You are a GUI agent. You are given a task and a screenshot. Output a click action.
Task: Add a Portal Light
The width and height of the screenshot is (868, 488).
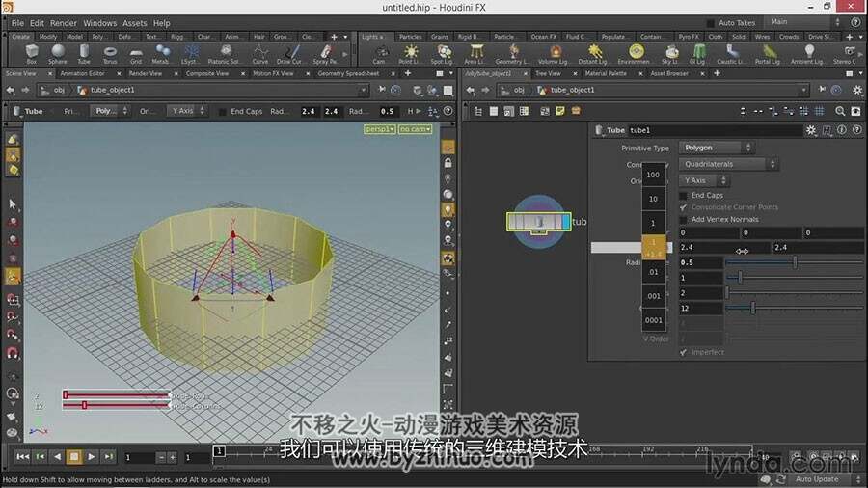(x=768, y=54)
